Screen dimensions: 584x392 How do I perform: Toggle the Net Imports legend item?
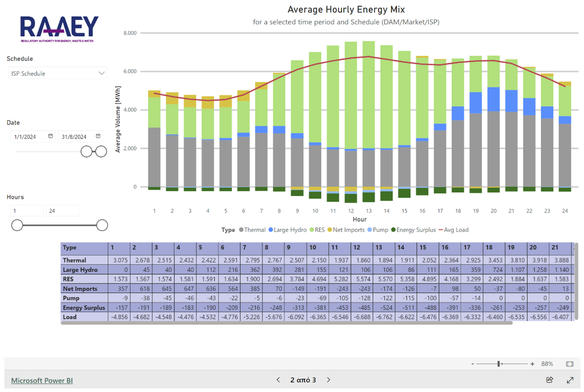click(x=346, y=230)
